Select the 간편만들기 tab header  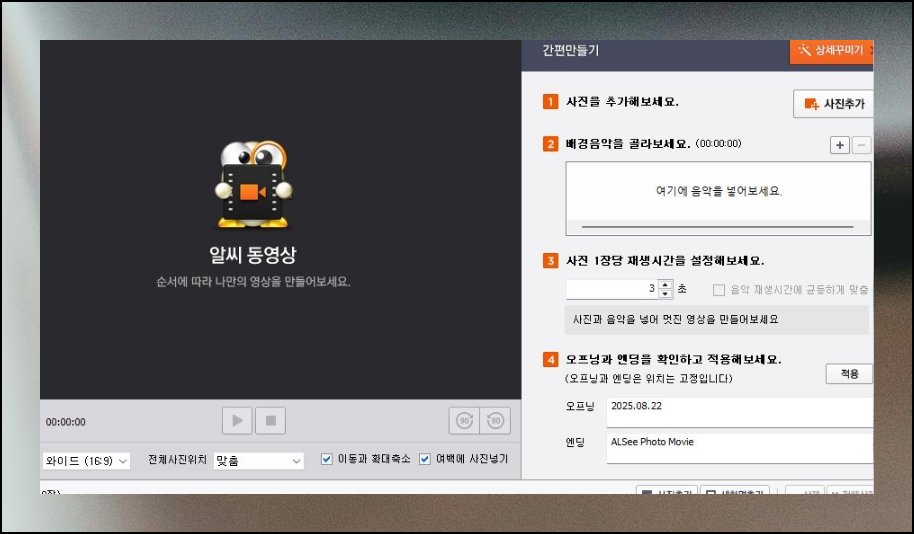click(x=571, y=51)
